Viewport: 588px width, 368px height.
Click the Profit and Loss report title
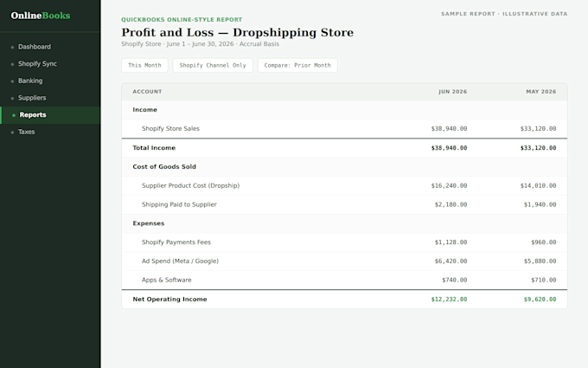238,32
